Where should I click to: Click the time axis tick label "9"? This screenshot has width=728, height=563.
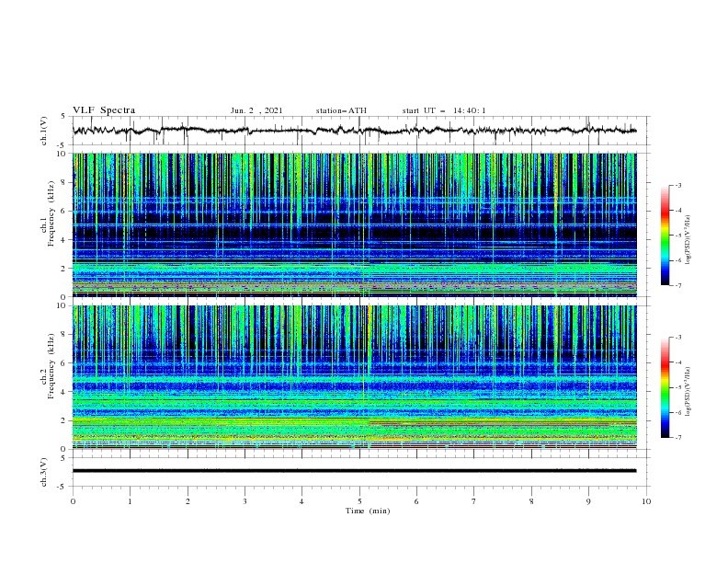coord(588,501)
